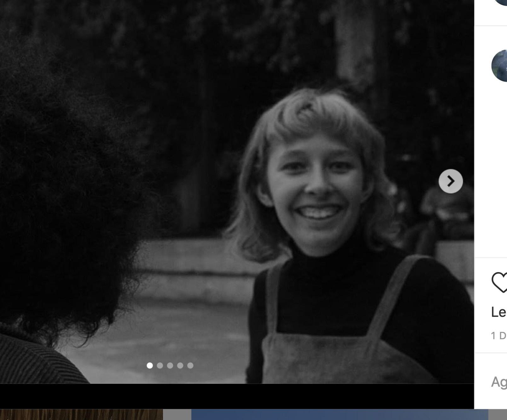This screenshot has height=420, width=507.
Task: Select the fourth carousel dot
Action: 180,365
